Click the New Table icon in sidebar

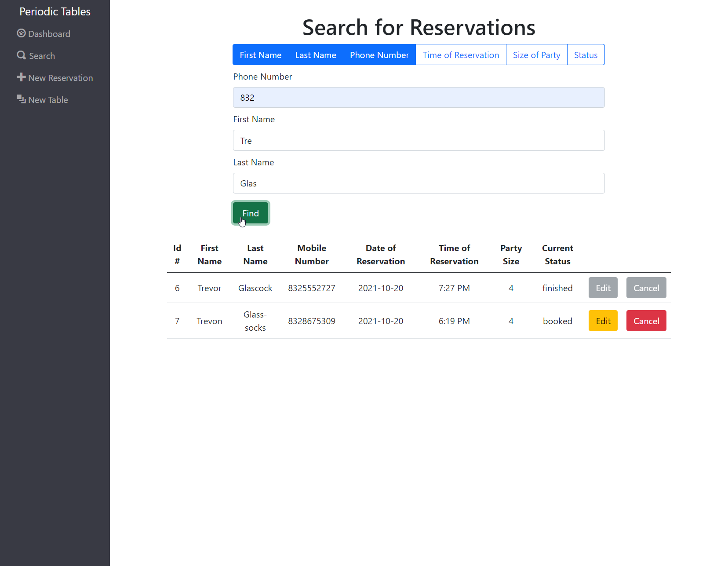click(21, 99)
